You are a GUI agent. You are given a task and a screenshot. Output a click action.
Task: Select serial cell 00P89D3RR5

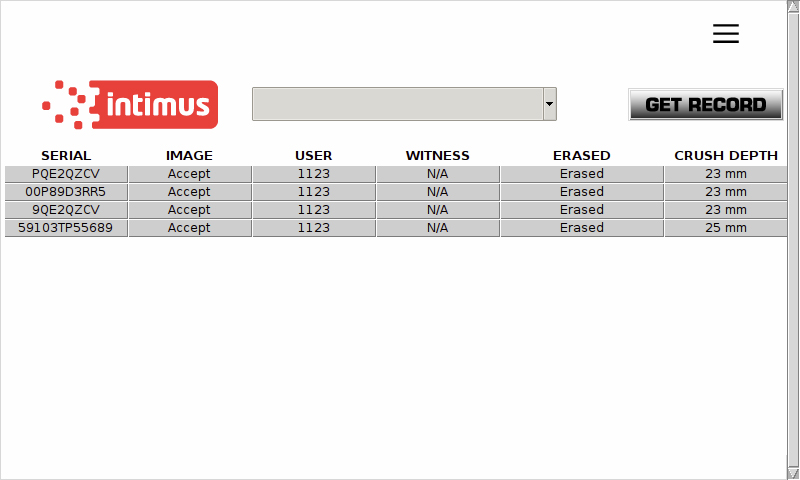66,192
